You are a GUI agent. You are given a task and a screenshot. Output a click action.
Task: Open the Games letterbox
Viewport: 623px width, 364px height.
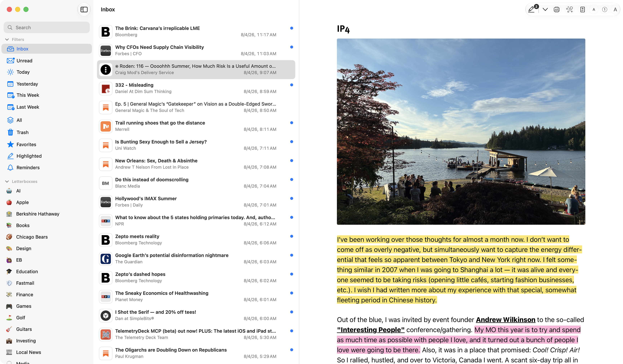pos(47,306)
